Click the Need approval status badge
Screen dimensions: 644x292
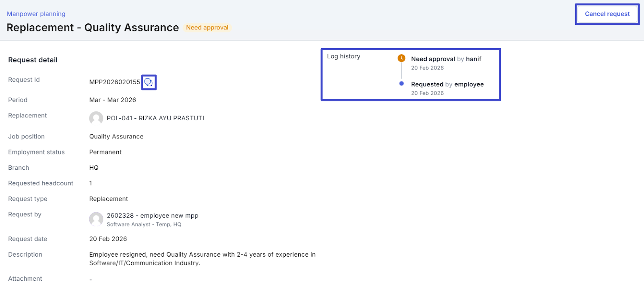click(207, 28)
